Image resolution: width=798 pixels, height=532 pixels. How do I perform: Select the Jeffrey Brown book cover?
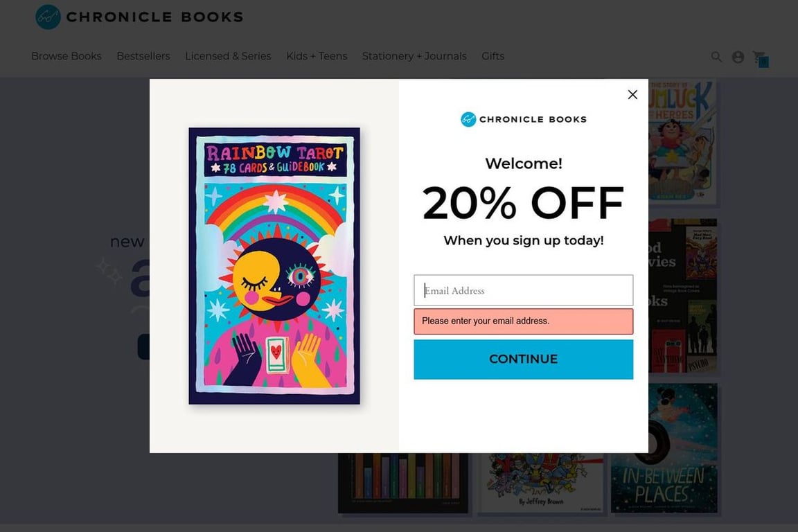[x=542, y=484]
